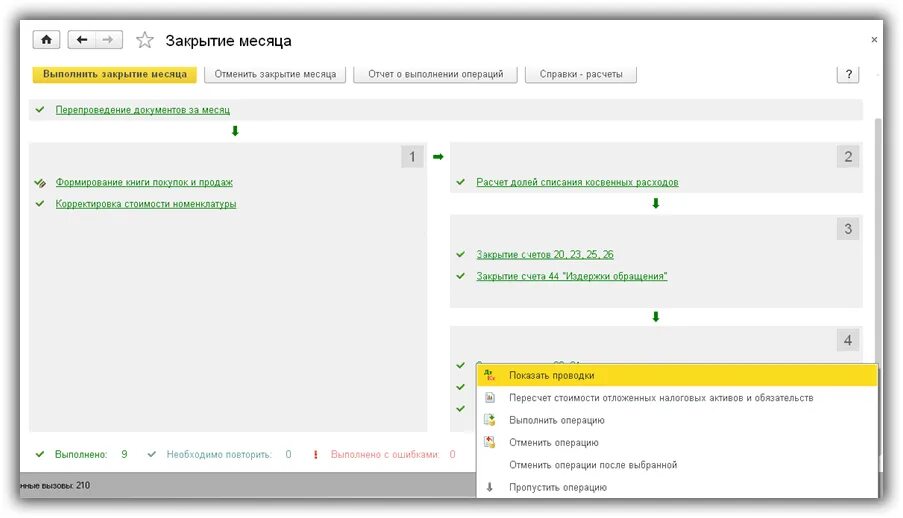Open Отчет о выполнении операций
903x518 pixels.
[435, 74]
